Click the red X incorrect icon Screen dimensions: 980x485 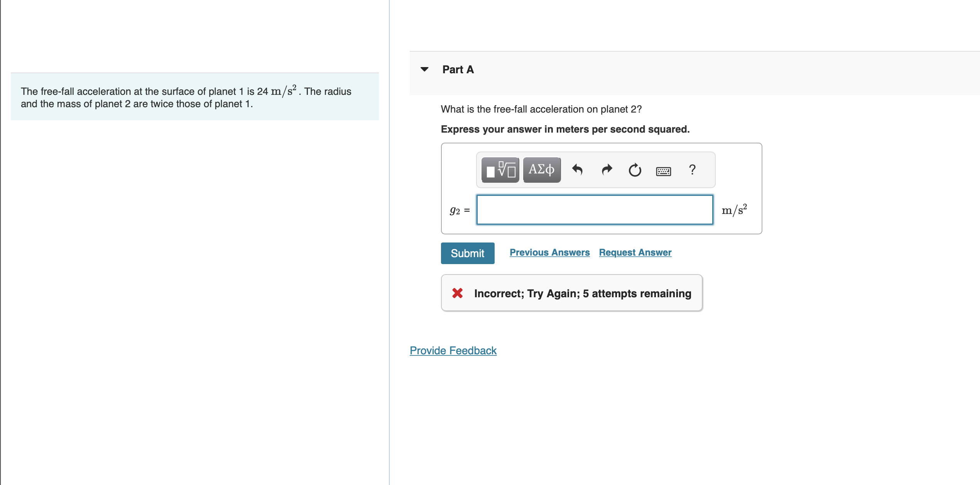(457, 293)
